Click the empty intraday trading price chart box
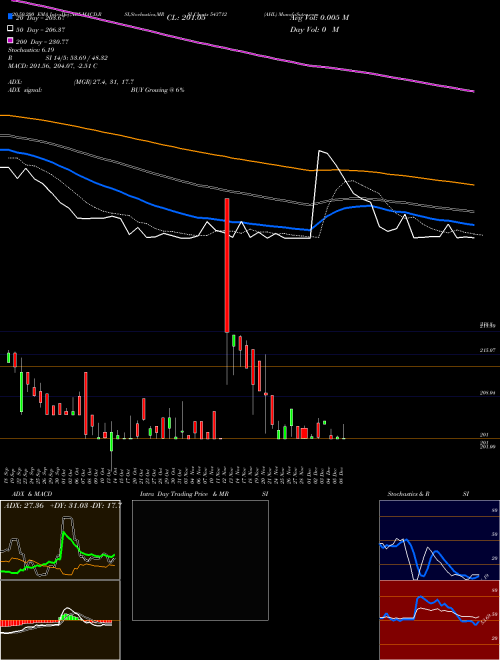 [200, 560]
